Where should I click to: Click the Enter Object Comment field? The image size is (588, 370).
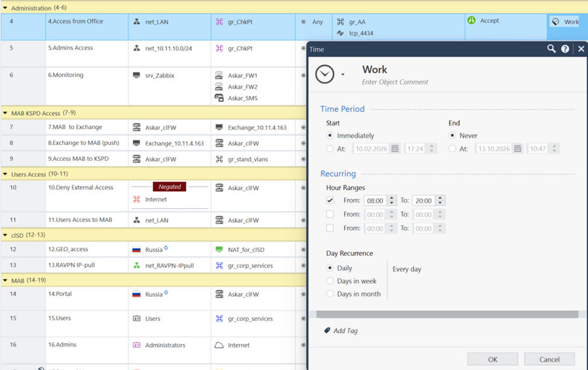395,82
